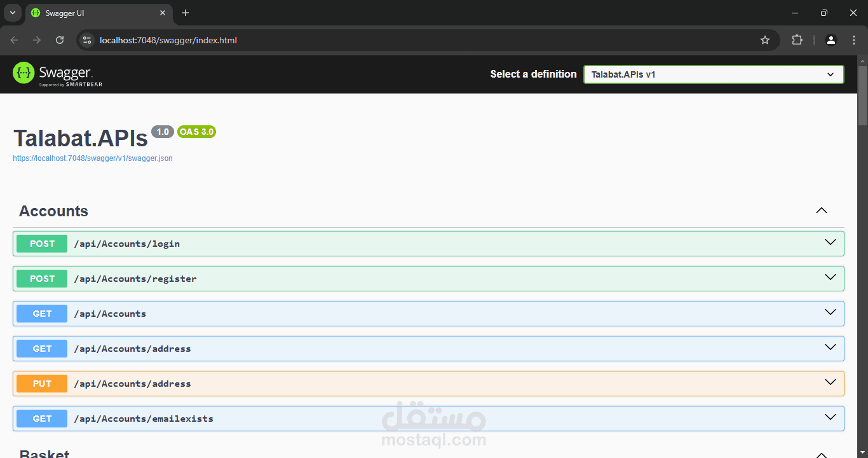Open Chrome's three-dot menu
868x458 pixels.
854,40
